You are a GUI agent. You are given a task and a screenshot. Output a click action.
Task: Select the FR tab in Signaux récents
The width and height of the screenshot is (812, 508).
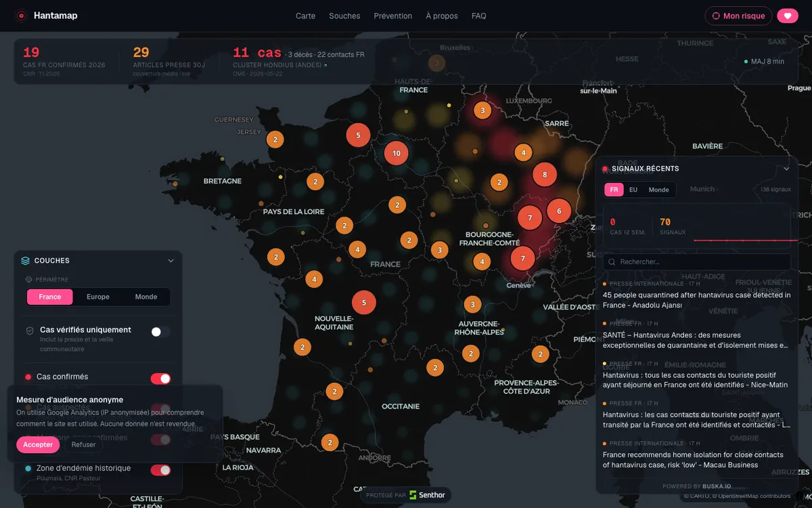coord(614,190)
